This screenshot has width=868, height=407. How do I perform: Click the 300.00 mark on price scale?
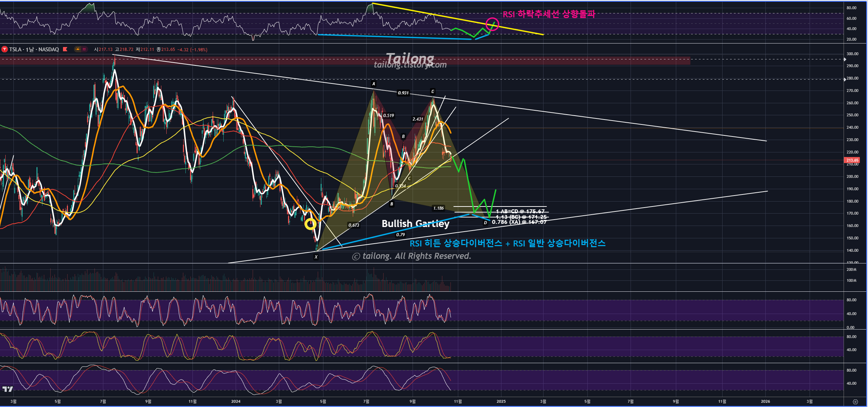pos(852,54)
